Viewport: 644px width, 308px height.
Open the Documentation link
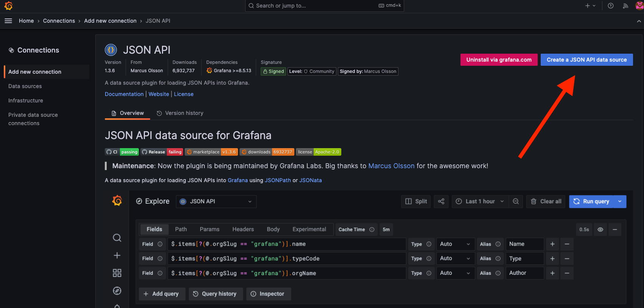[x=124, y=94]
